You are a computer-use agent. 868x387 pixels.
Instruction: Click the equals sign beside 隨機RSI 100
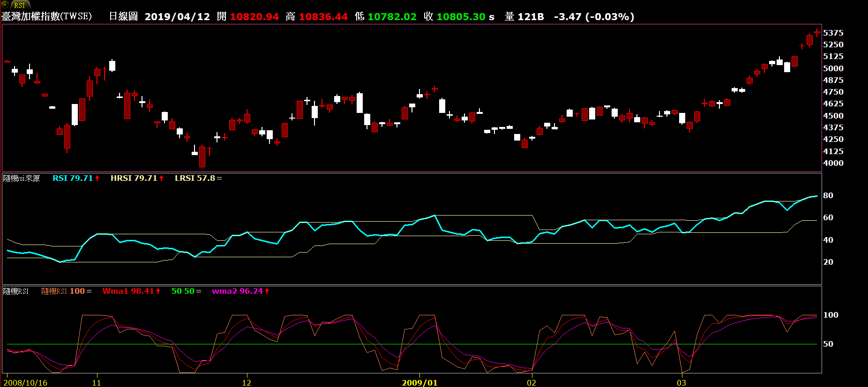[89, 291]
